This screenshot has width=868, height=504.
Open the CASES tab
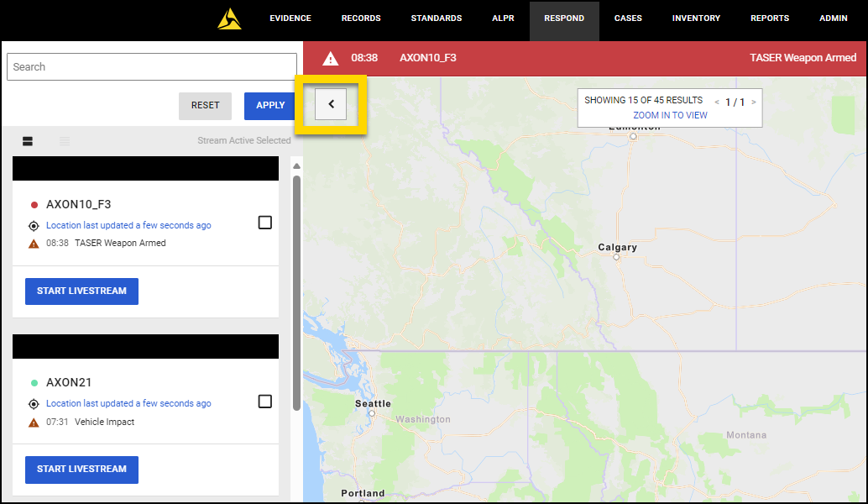(x=627, y=18)
